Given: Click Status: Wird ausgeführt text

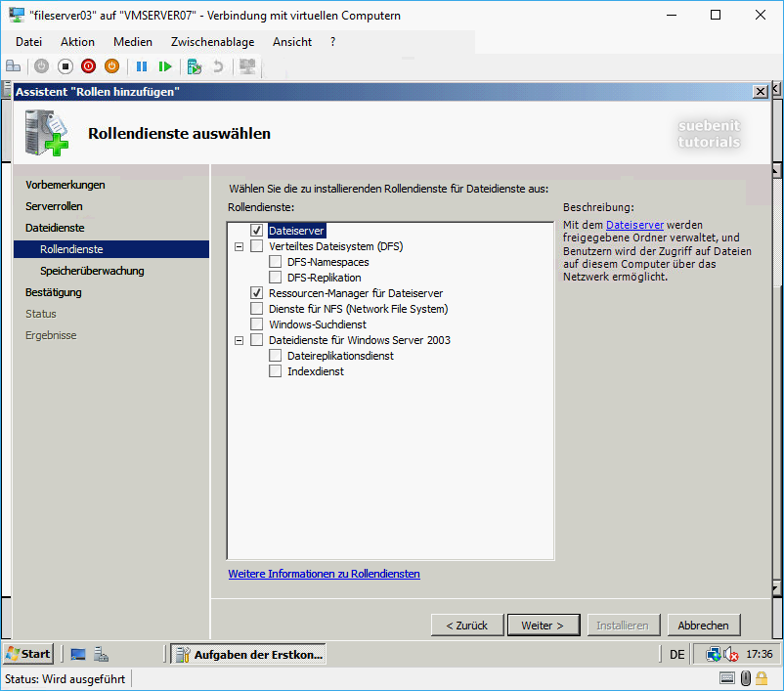Looking at the screenshot, I should tap(65, 679).
